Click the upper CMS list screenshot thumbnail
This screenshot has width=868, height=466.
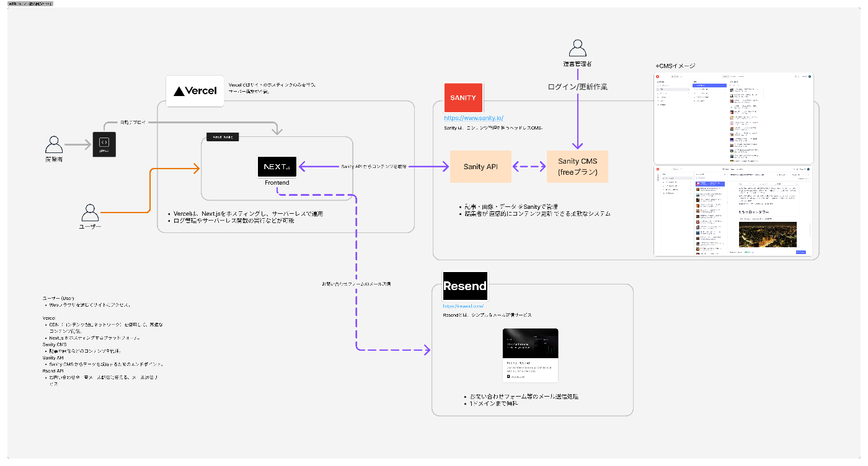733,118
